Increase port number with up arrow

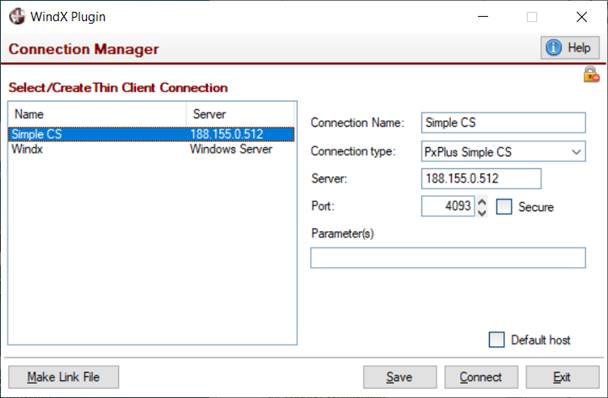click(482, 202)
